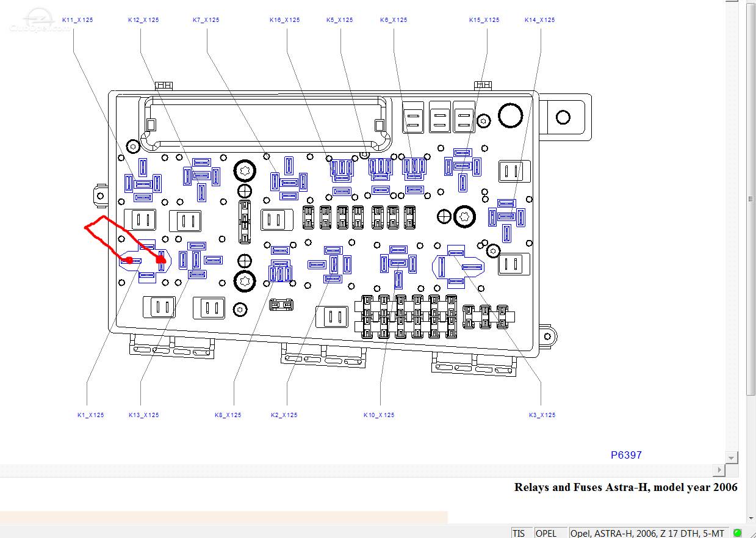Click the Relays and Fuses Astra-H title
Screen dimensions: 756x538
pyautogui.click(x=626, y=487)
